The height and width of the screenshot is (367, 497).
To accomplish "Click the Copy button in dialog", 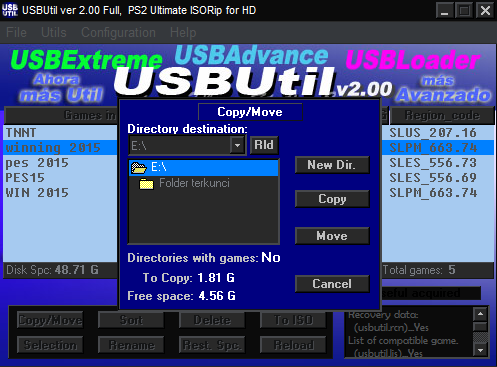I will pos(332,199).
